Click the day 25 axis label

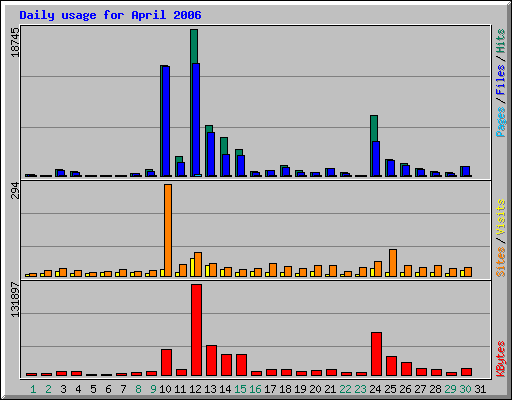[390, 389]
